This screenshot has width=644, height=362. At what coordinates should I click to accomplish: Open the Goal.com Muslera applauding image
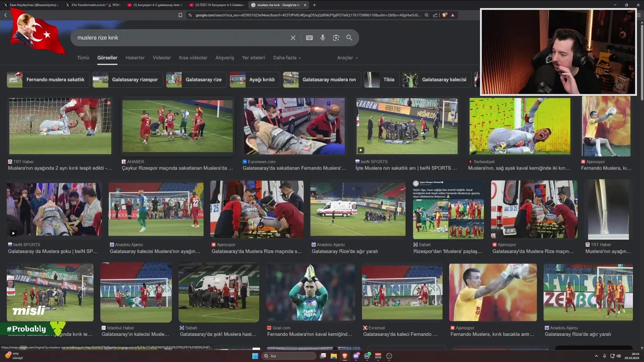(310, 292)
